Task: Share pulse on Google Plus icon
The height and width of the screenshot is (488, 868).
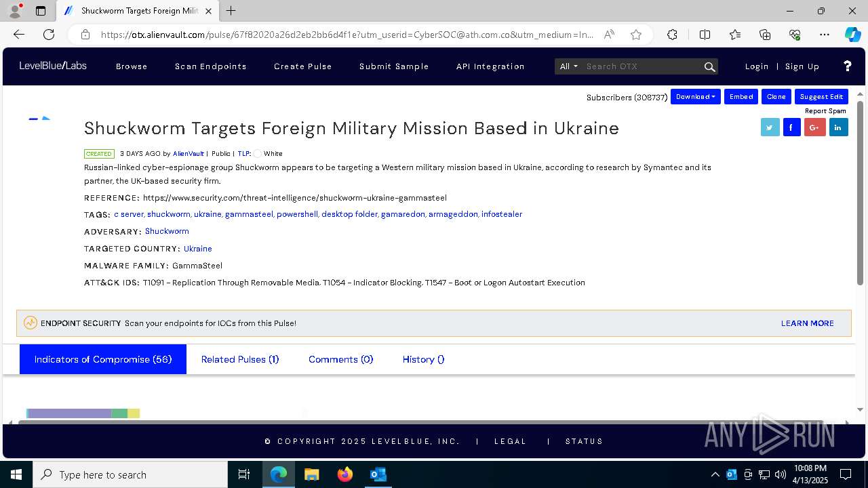Action: [x=815, y=127]
